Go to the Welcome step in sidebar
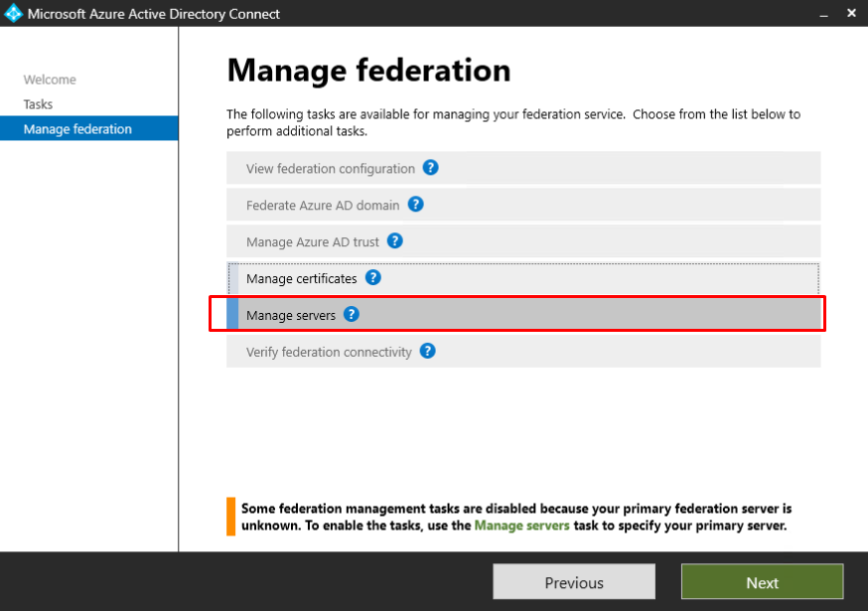868x611 pixels. [50, 79]
